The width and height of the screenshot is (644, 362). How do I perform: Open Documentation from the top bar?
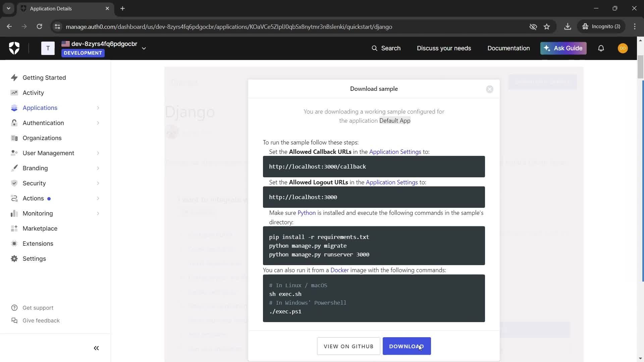pyautogui.click(x=508, y=48)
